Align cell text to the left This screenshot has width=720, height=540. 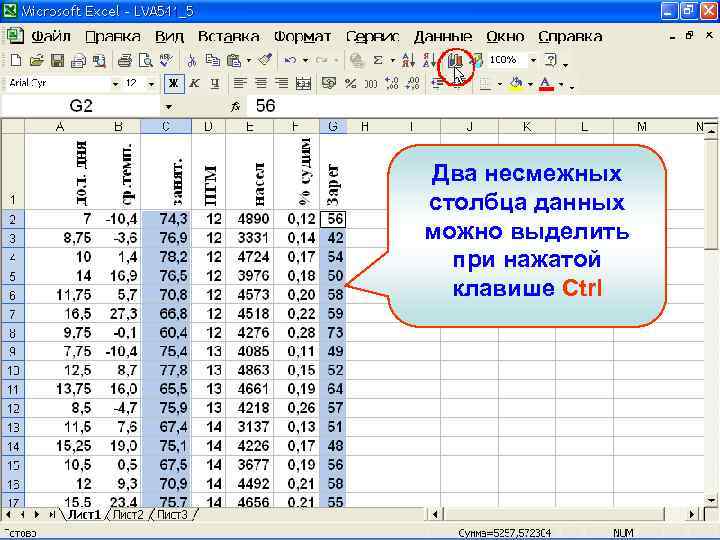[239, 83]
